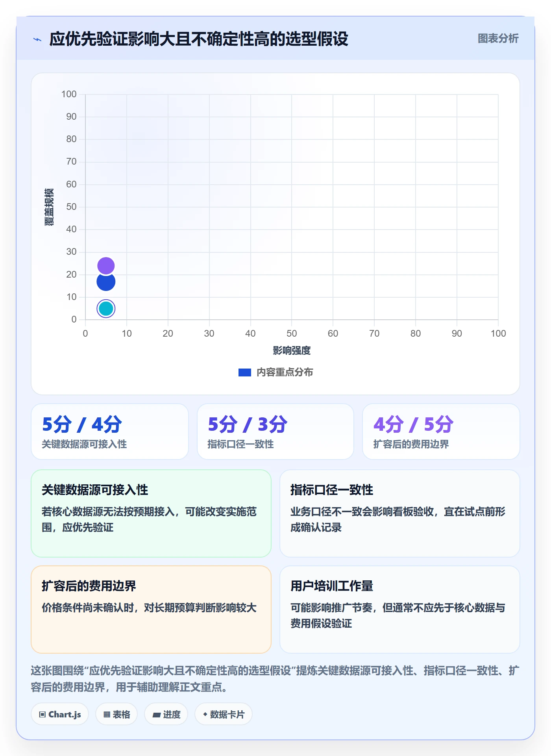Click the grid icon in 表格 chip
The image size is (551, 756).
(107, 715)
